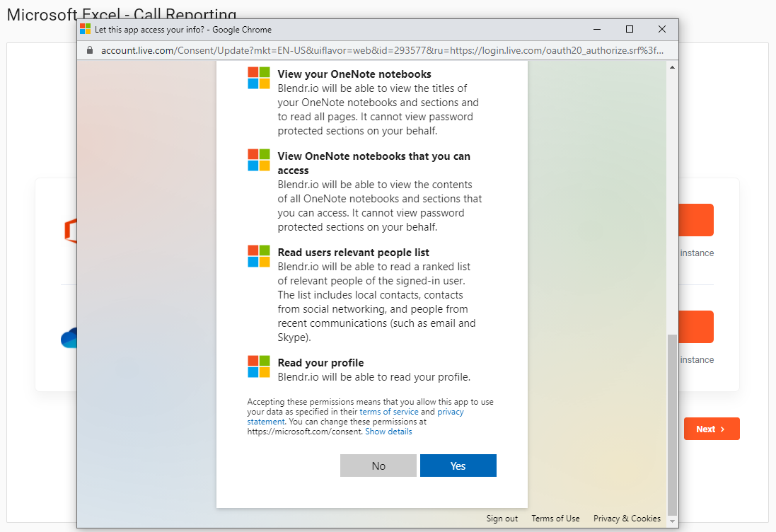Click the 'Microsoft Excel - Call Reporting' page title

point(122,14)
